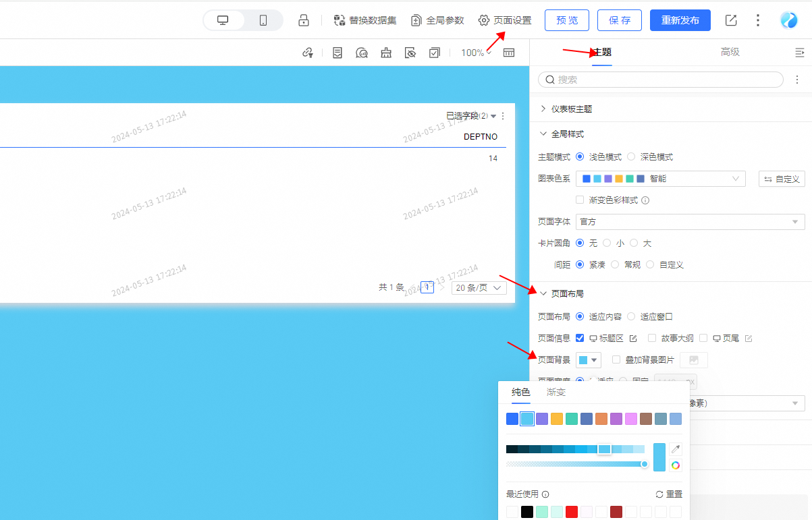Open 页面设置 gear settings

coord(505,20)
